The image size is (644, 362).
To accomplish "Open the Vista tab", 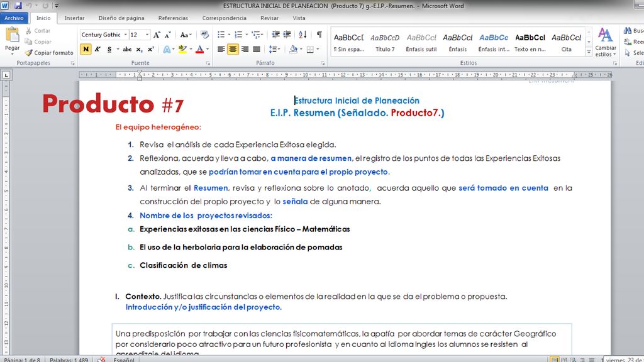I will pyautogui.click(x=299, y=18).
